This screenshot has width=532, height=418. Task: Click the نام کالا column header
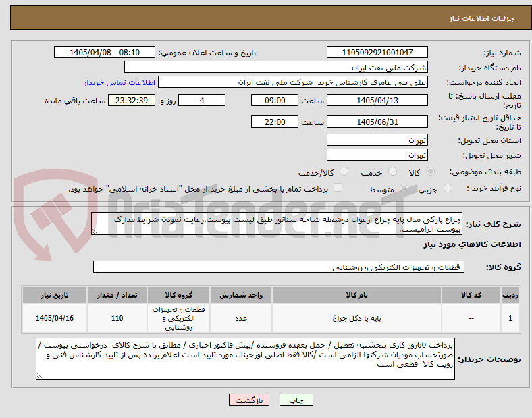tap(356, 295)
